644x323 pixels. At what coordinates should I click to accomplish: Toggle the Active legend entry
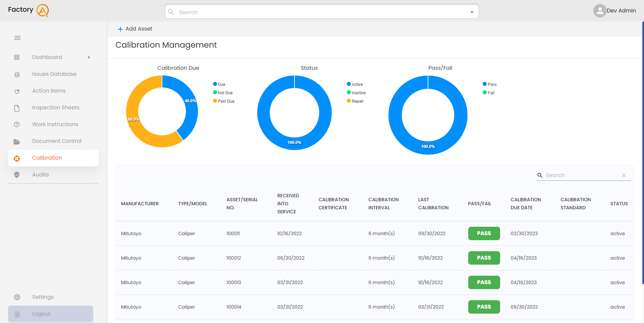pos(355,84)
